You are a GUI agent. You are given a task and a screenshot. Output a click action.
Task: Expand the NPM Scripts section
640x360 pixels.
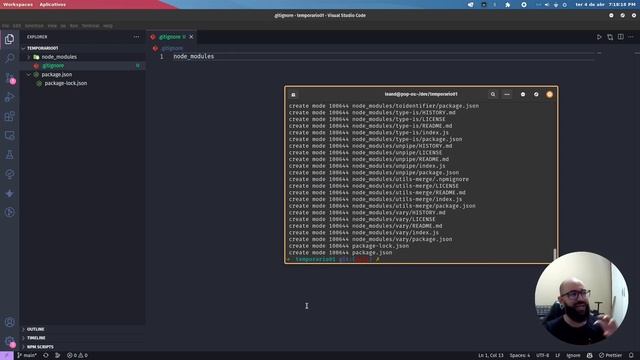tap(82, 347)
